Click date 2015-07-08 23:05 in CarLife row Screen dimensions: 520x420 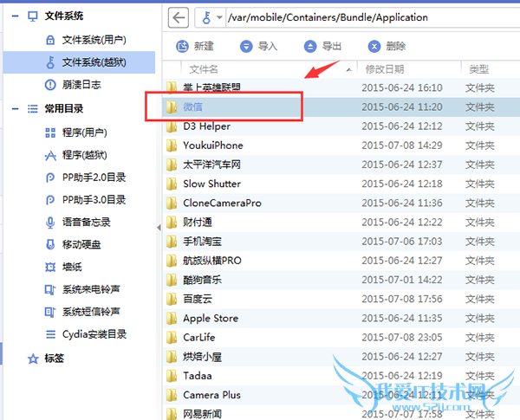402,338
